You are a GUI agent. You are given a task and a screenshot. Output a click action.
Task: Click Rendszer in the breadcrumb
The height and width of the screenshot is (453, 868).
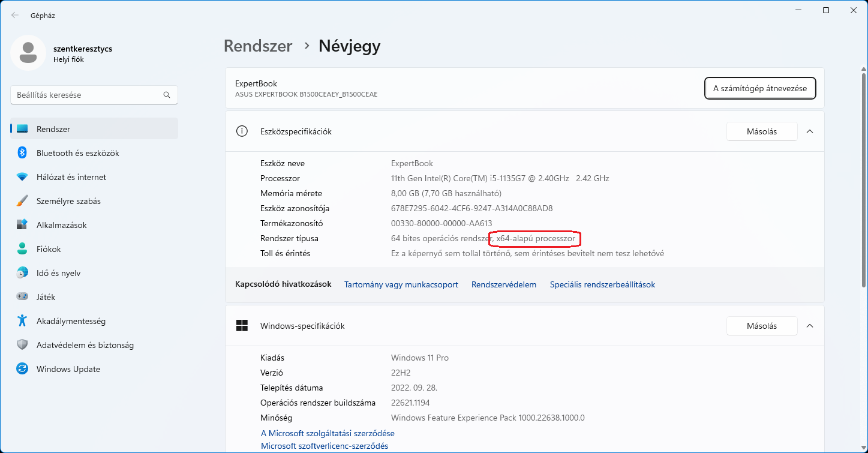point(258,46)
